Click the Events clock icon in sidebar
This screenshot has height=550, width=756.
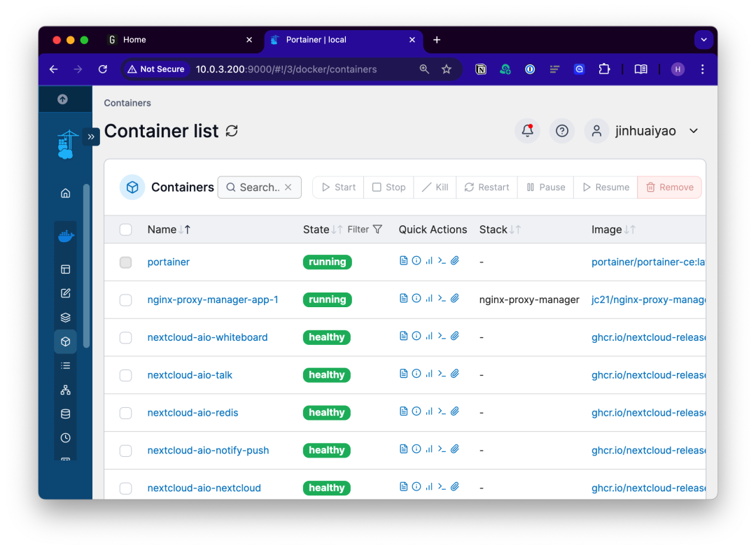[x=65, y=437]
